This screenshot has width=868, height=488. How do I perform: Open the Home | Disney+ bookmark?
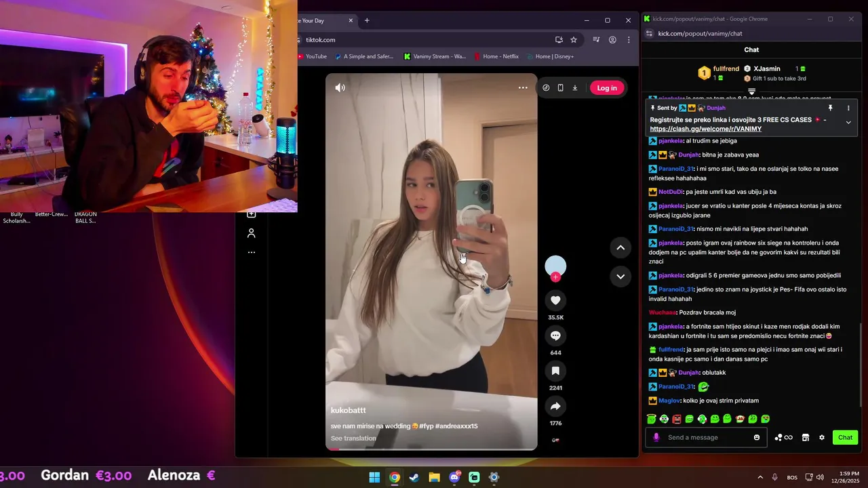click(x=550, y=56)
